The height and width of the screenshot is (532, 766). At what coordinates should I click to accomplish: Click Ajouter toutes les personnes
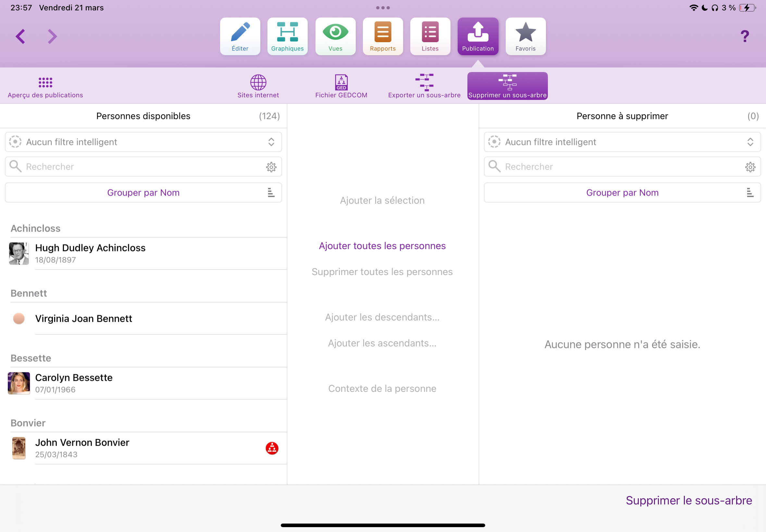click(x=382, y=246)
